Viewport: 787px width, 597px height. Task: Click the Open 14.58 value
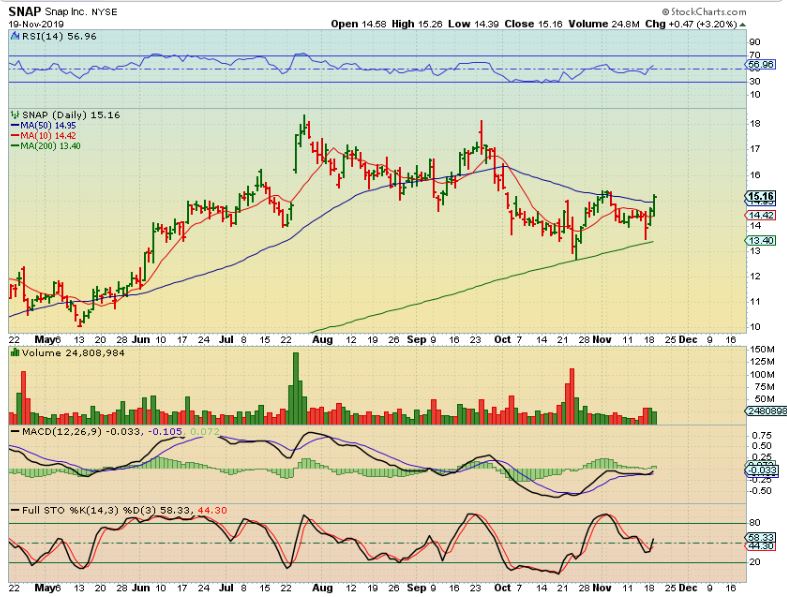pos(358,24)
